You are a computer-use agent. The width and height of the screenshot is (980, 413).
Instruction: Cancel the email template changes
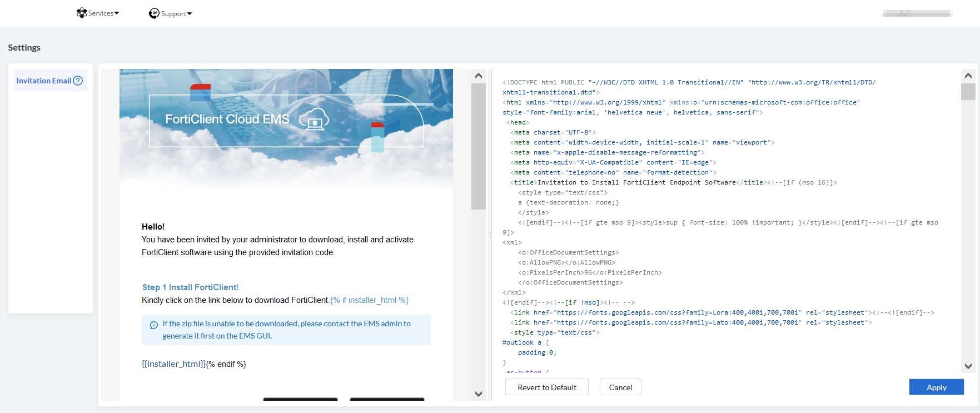pyautogui.click(x=620, y=387)
